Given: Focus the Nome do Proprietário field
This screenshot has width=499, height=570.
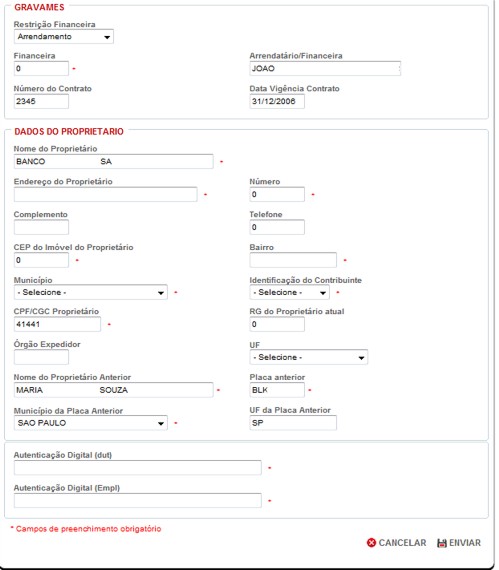Looking at the screenshot, I should [x=113, y=161].
